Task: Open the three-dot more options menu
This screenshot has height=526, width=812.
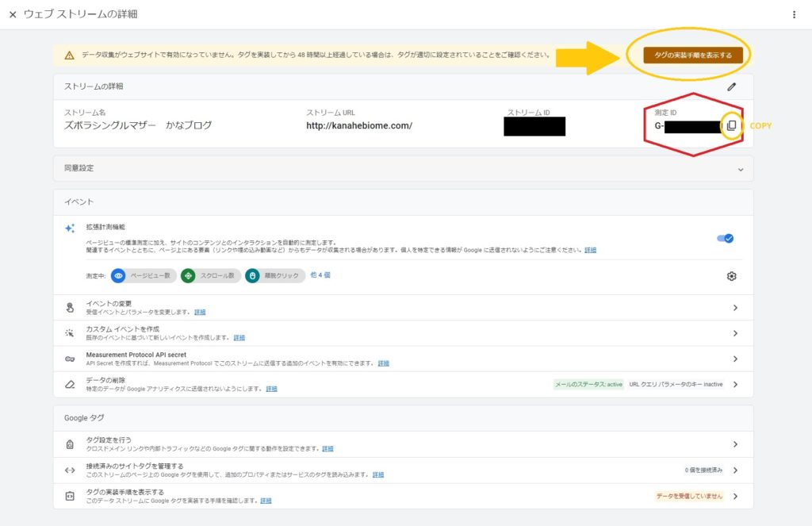Action: (x=794, y=15)
